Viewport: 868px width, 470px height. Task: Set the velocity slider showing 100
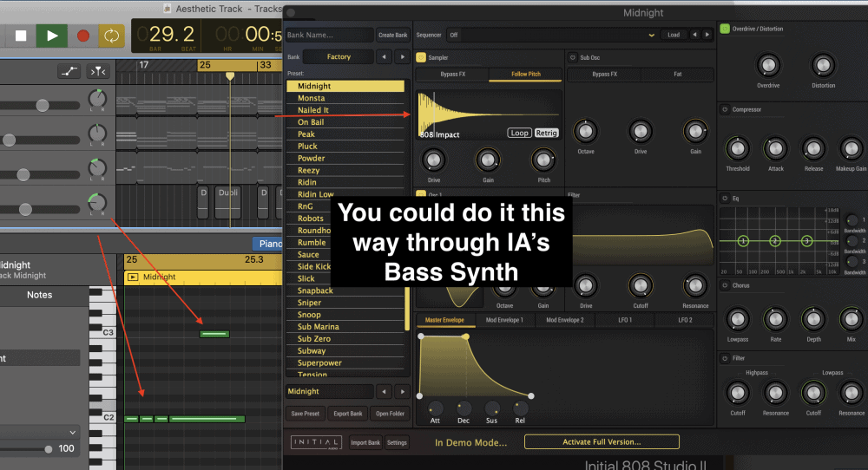[48, 449]
